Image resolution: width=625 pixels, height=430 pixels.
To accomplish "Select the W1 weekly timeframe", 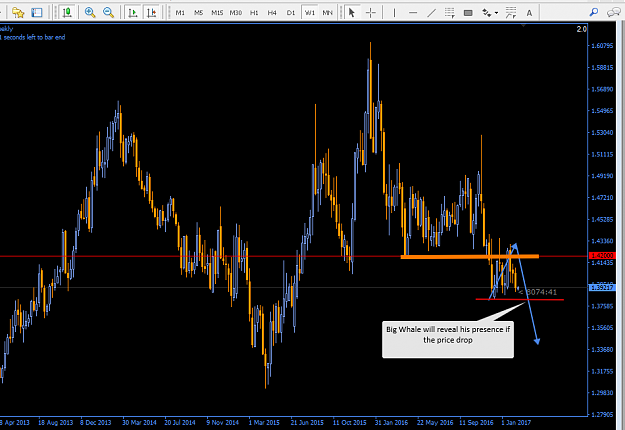I will 309,13.
